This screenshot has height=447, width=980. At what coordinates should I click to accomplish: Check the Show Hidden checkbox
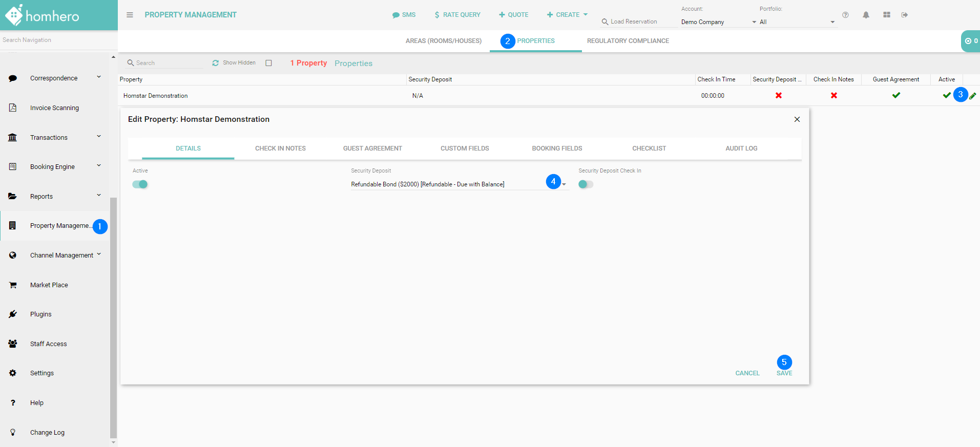coord(268,63)
